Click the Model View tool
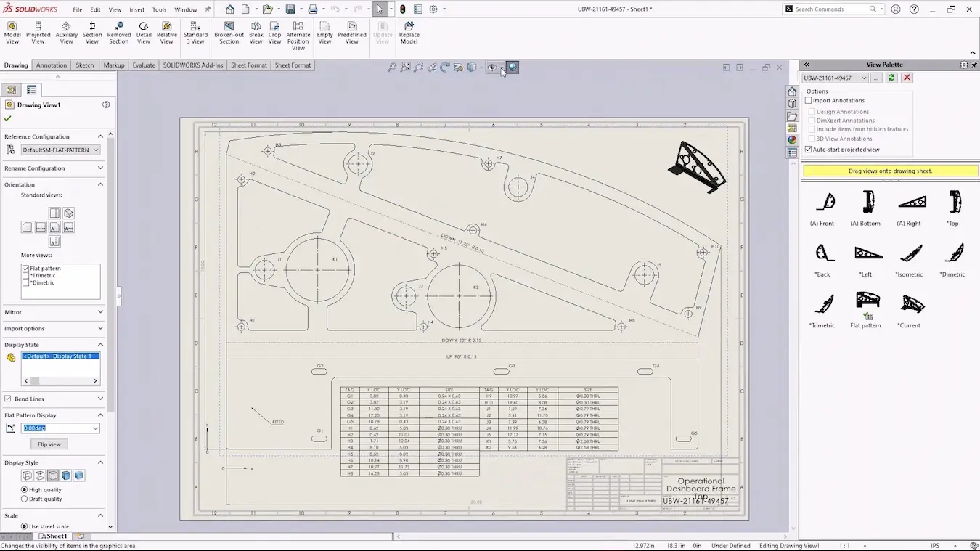The height and width of the screenshot is (551, 980). [12, 33]
